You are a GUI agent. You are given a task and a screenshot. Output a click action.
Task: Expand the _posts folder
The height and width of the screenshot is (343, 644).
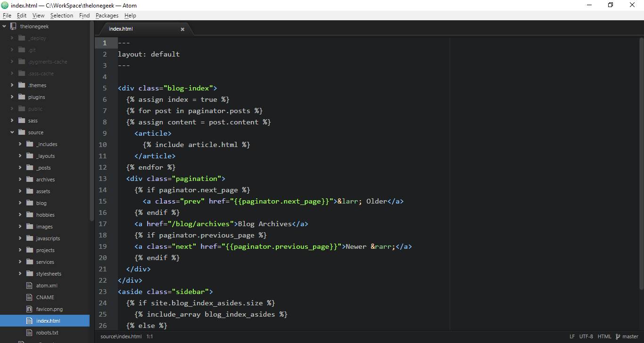[x=21, y=167]
